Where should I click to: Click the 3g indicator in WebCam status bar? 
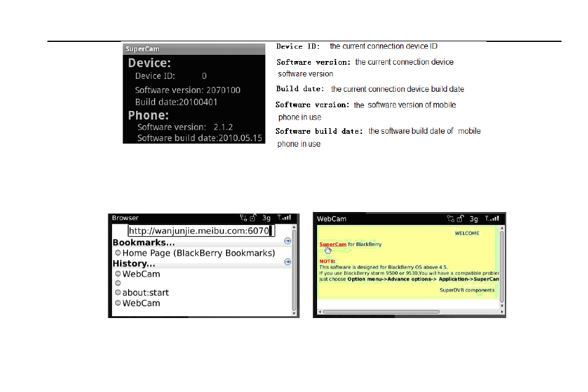[474, 219]
